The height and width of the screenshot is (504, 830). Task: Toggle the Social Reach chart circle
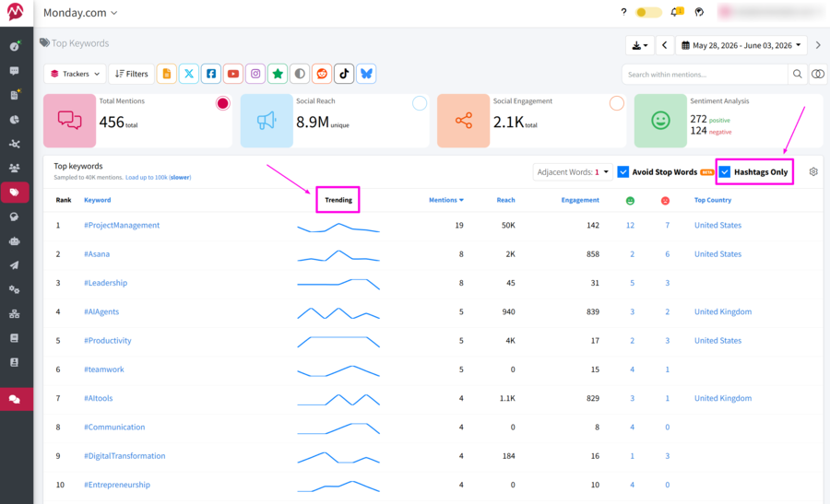pyautogui.click(x=420, y=103)
